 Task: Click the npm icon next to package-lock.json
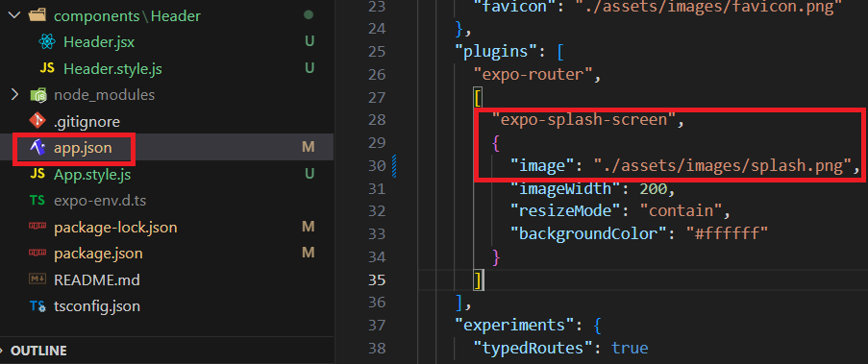[x=37, y=227]
